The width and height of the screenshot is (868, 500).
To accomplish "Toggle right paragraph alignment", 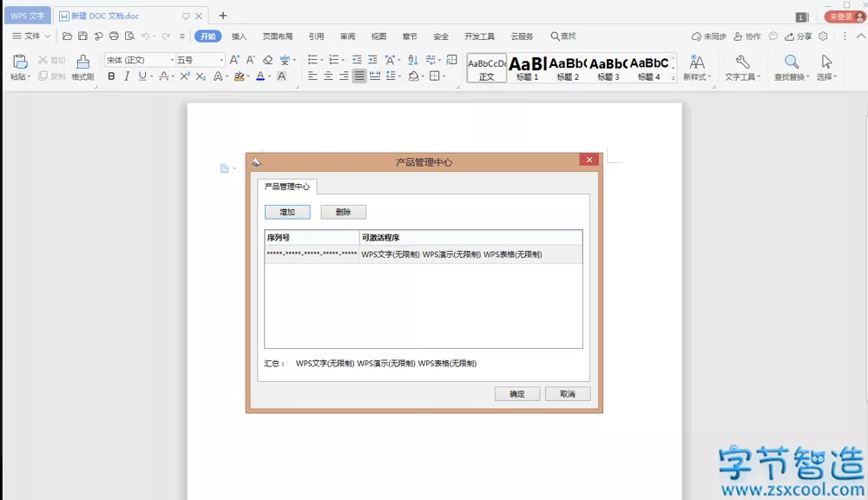I will pos(344,76).
